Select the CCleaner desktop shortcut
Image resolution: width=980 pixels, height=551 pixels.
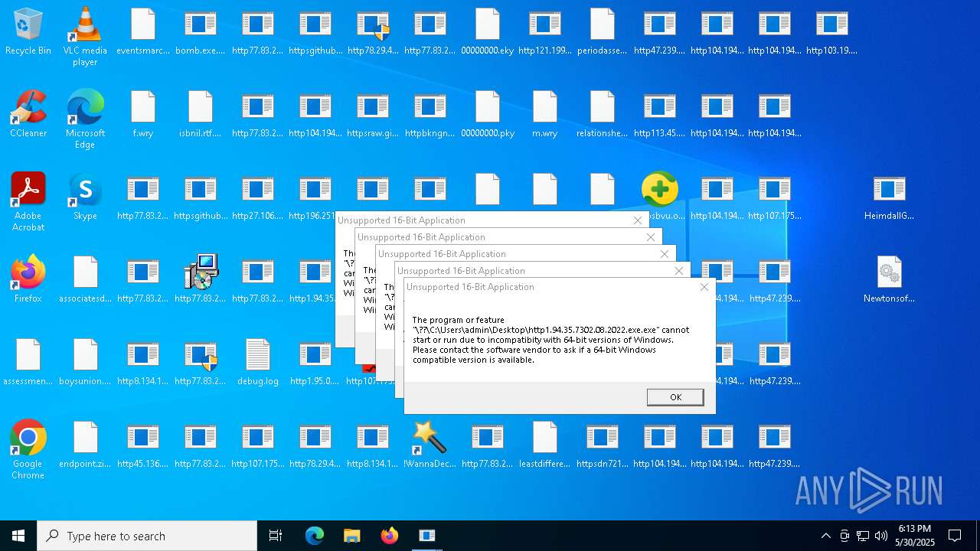[x=28, y=114]
